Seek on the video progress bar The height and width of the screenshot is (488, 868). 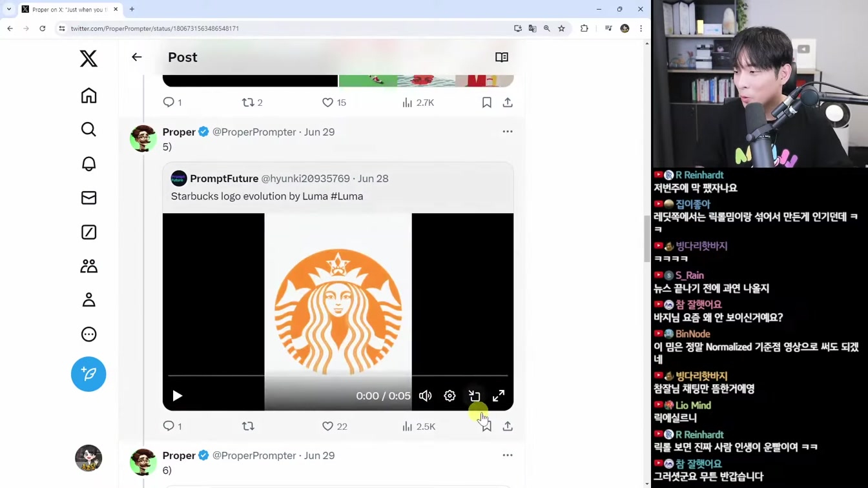click(338, 375)
